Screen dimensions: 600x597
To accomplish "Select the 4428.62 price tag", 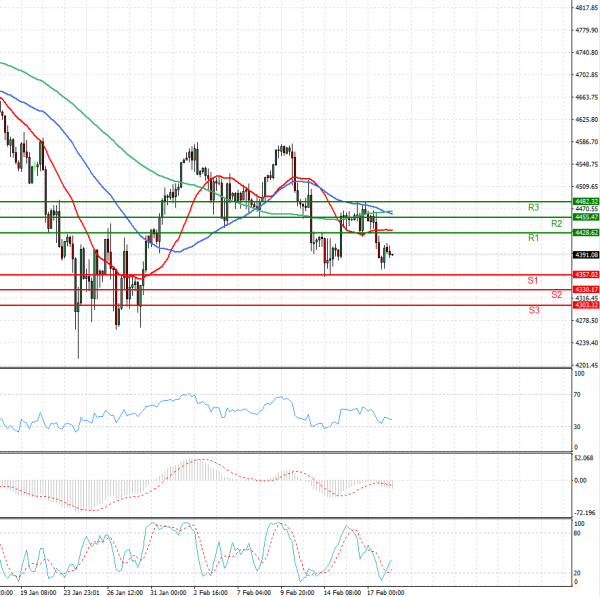I will 586,233.
